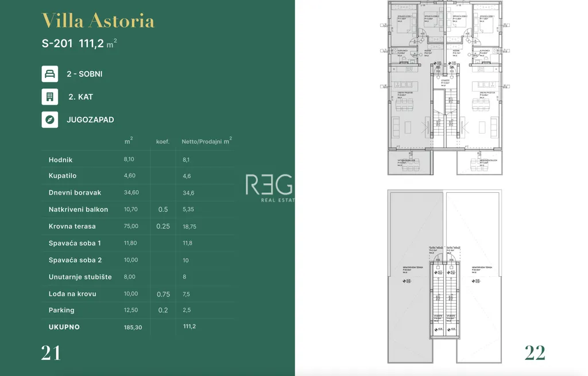The image size is (588, 376).
Task: Click the Natkriveni balkon row label
Action: coord(78,210)
